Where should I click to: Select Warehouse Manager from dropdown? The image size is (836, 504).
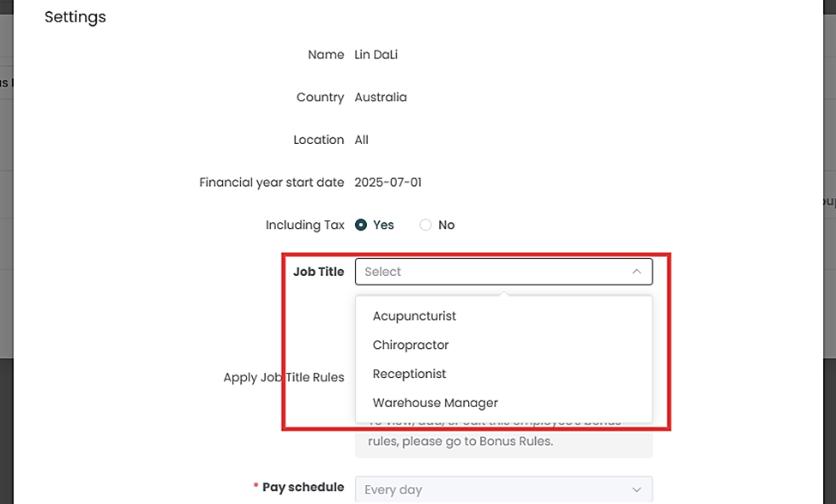435,403
